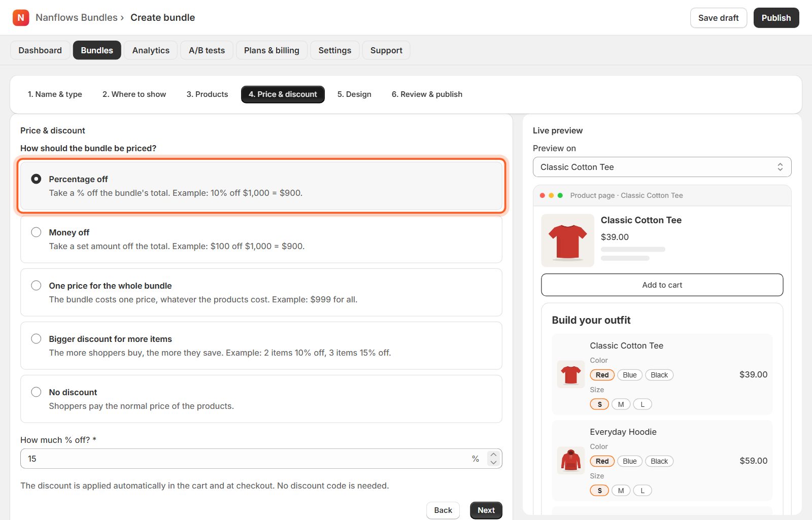Switch to the Analytics tab
Viewport: 812px width, 520px height.
coord(151,50)
